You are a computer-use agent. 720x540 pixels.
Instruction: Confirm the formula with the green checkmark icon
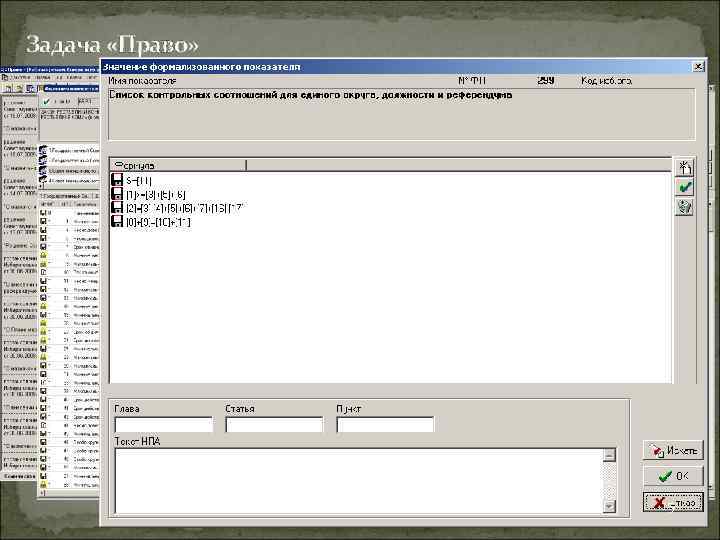coord(684,187)
